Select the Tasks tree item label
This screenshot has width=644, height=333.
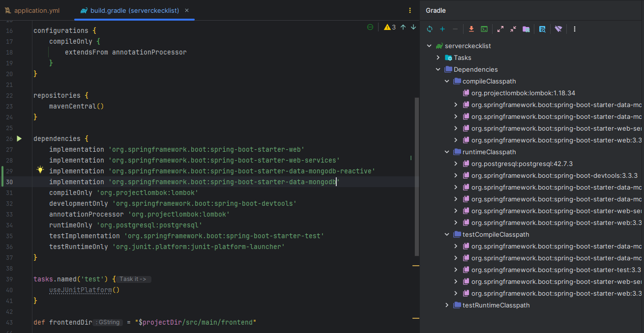click(463, 57)
